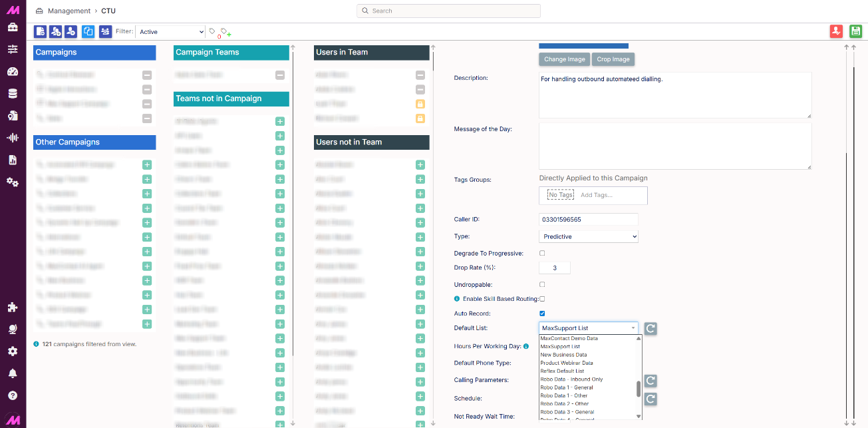Image resolution: width=868 pixels, height=428 pixels.
Task: Toggle Degrade To Progressive checkbox
Action: coord(542,254)
